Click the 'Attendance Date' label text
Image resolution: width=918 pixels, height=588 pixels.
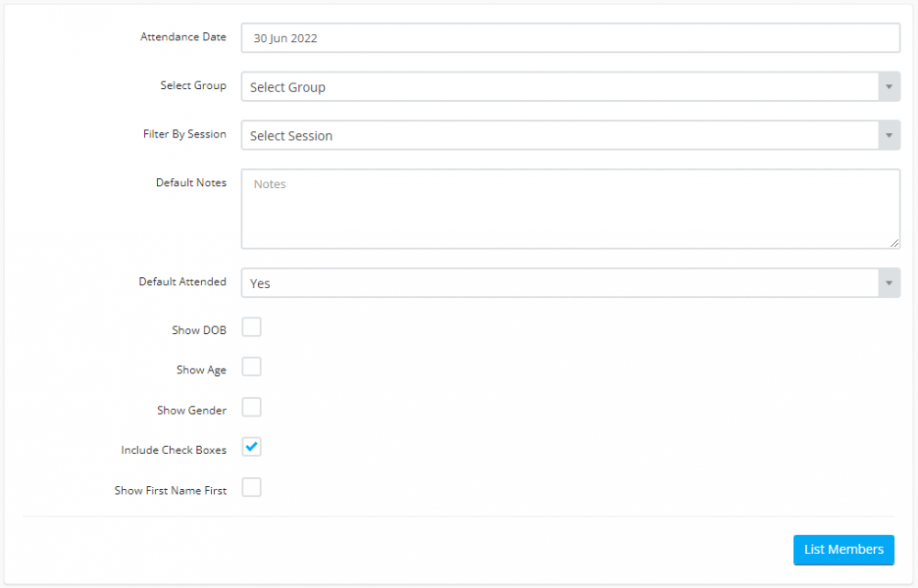click(x=183, y=38)
